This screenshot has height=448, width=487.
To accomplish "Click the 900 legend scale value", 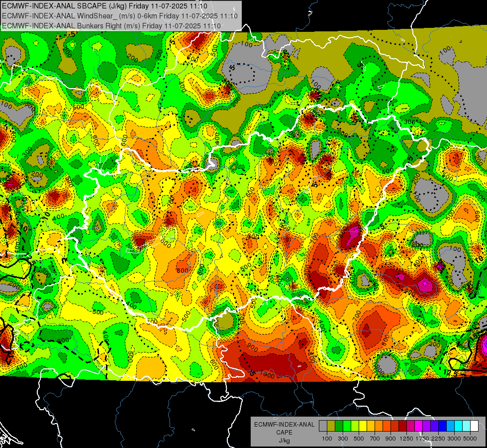I will click(x=390, y=439).
